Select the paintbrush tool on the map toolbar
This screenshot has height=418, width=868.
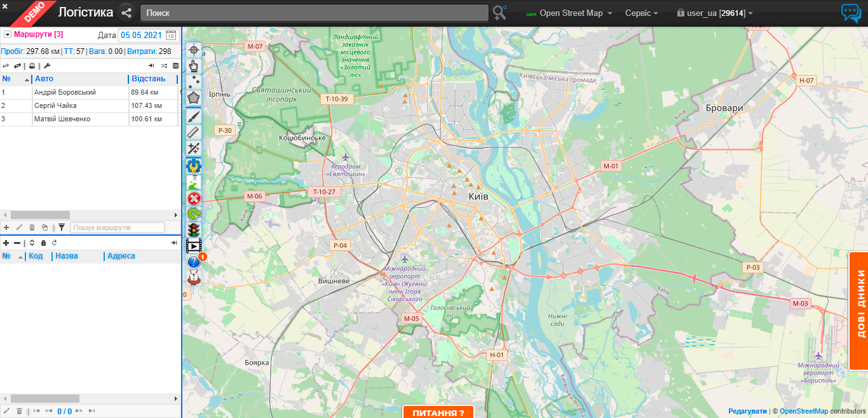point(194,116)
